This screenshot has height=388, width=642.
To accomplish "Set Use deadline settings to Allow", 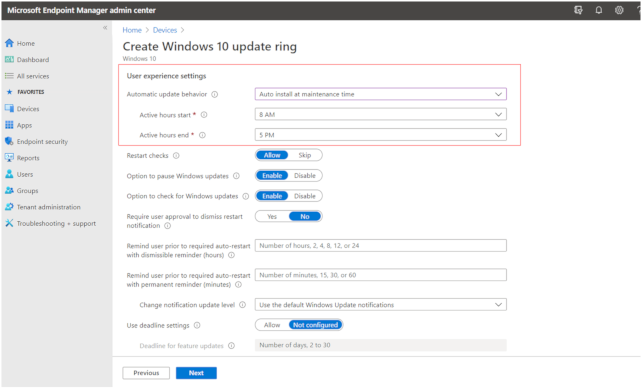I will (x=272, y=325).
